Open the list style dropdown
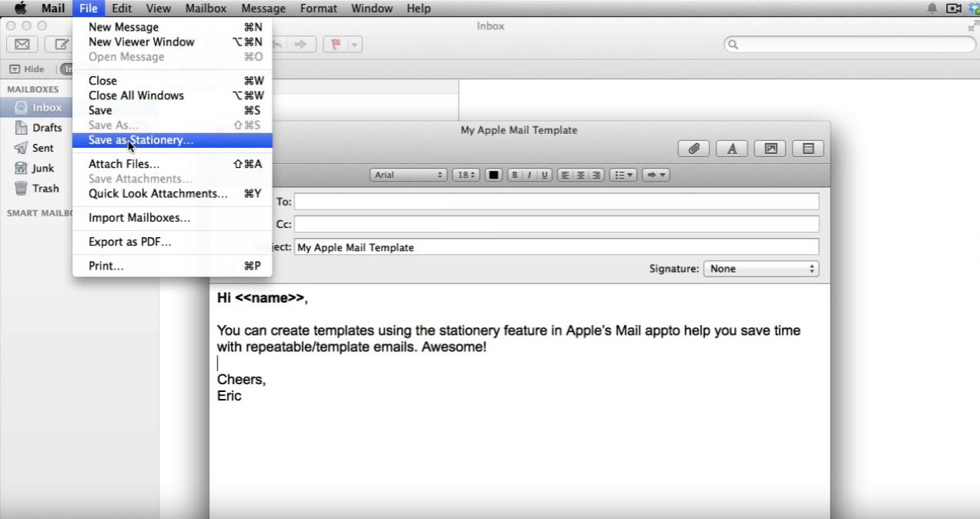Viewport: 980px width, 519px height. (623, 175)
